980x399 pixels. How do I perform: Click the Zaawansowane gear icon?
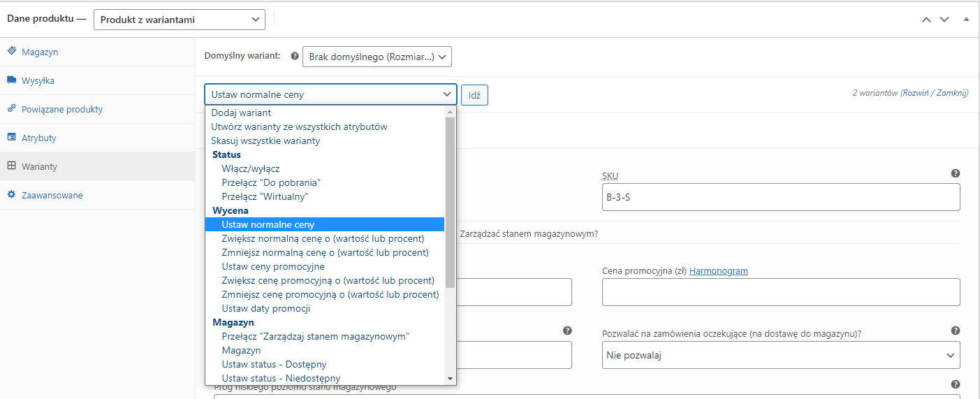(x=12, y=195)
